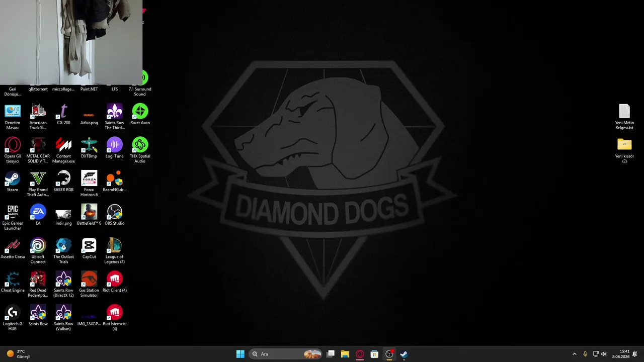The height and width of the screenshot is (362, 644).
Task: Expand the hidden system tray icons chevron
Action: coord(575,354)
